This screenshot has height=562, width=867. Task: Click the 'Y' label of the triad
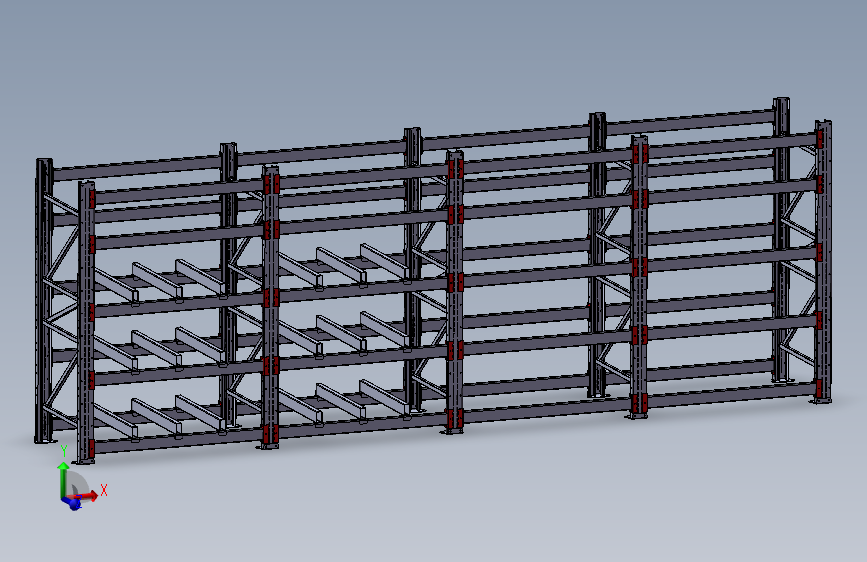[x=64, y=451]
